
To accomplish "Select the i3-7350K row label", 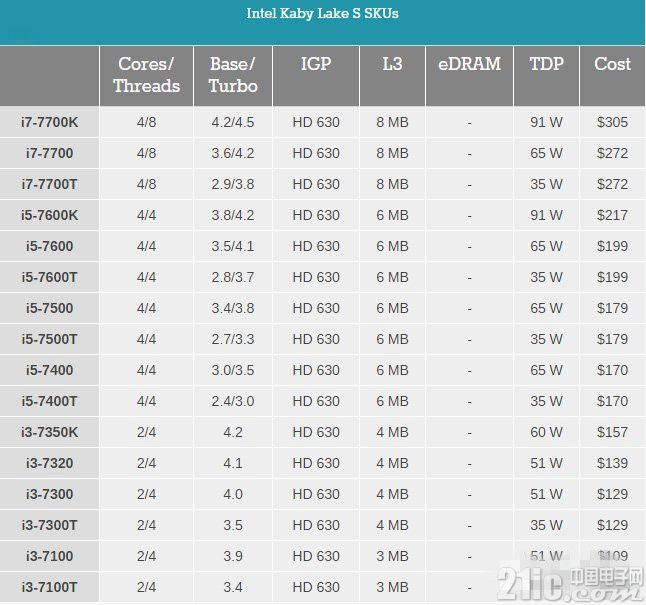I will pos(49,432).
